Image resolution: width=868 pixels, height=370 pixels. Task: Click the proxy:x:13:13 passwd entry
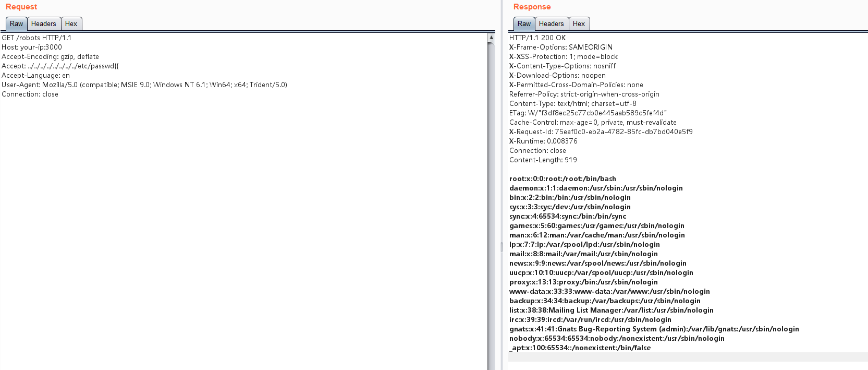pyautogui.click(x=583, y=282)
